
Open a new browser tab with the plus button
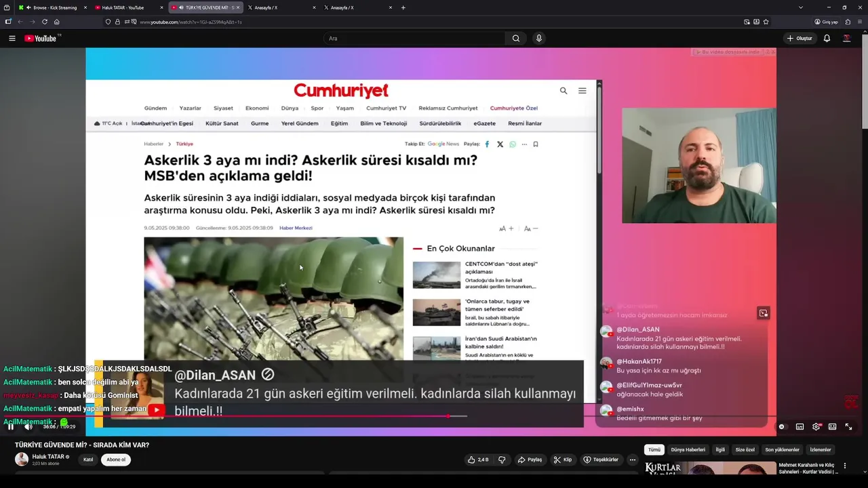[x=403, y=7]
